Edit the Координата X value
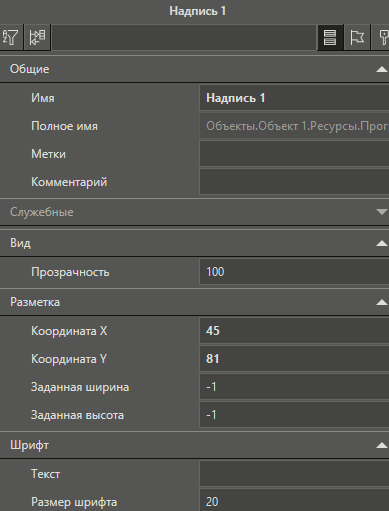This screenshot has width=389, height=511. (x=294, y=331)
